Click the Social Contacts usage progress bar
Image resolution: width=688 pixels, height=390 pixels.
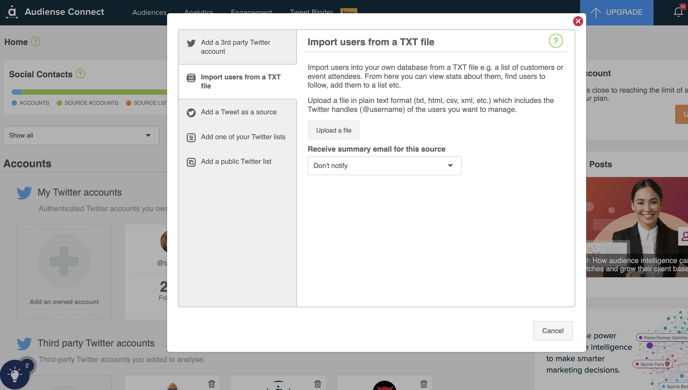(x=90, y=92)
